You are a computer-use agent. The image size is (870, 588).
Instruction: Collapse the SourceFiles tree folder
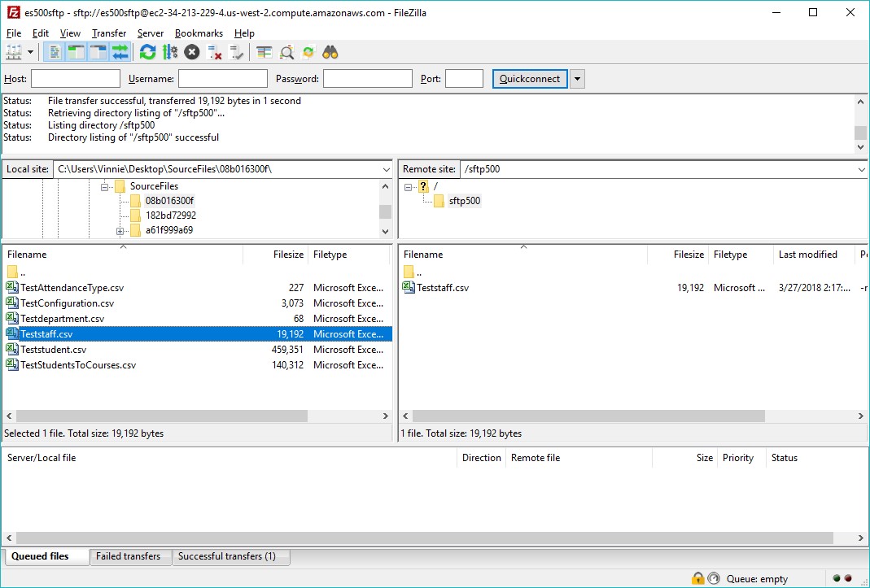(x=104, y=187)
